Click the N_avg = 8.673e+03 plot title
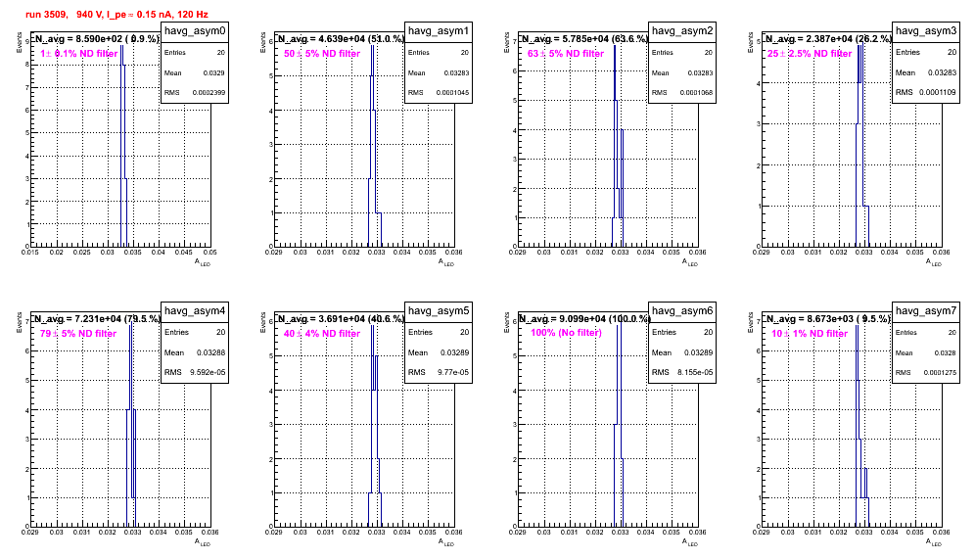 tap(828, 319)
